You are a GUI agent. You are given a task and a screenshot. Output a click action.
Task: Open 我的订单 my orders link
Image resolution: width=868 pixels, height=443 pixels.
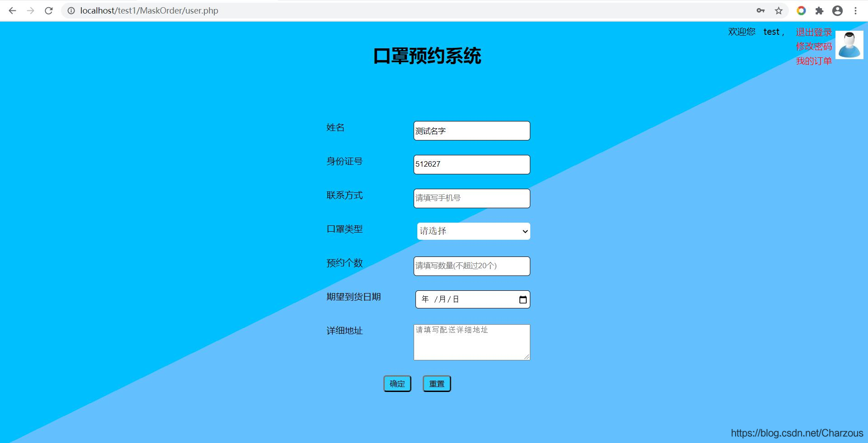click(814, 61)
